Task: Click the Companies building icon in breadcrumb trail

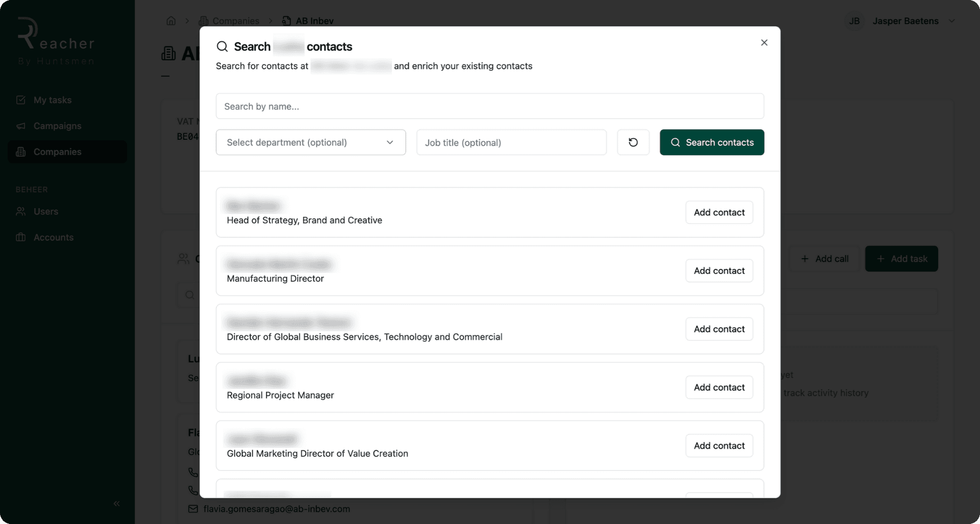Action: (203, 20)
